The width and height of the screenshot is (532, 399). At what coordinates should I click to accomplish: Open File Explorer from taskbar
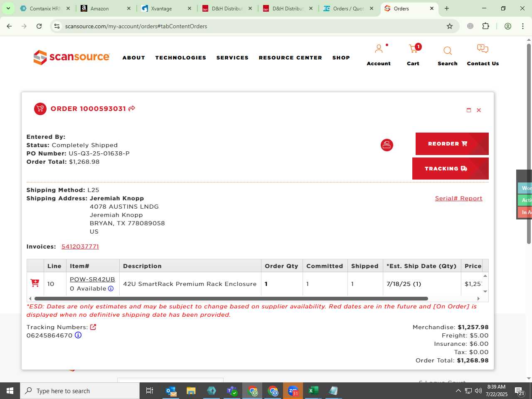(191, 391)
